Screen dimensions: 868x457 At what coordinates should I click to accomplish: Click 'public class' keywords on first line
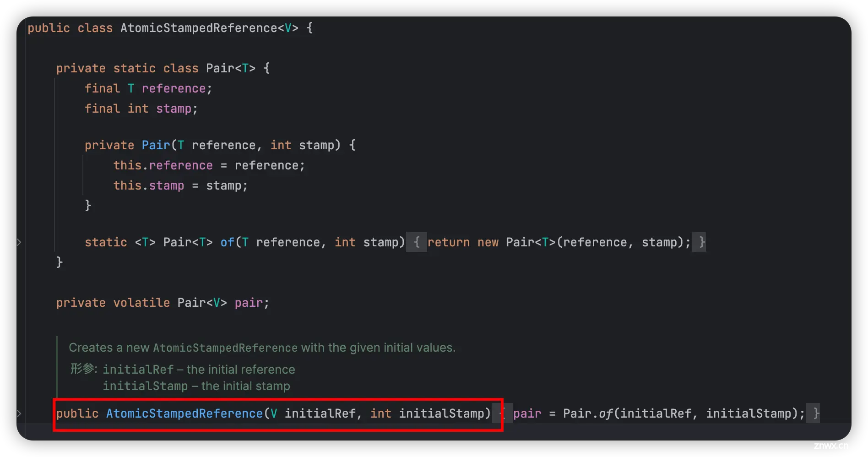click(70, 28)
